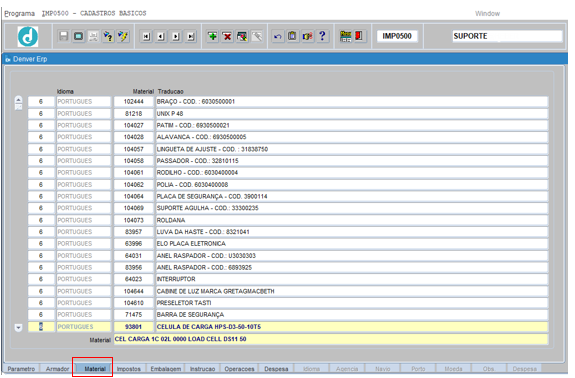The height and width of the screenshot is (378, 575).
Task: Select 'CABINE DE LUZ MARCA GRETAGMACBETH' field
Action: coord(352,291)
